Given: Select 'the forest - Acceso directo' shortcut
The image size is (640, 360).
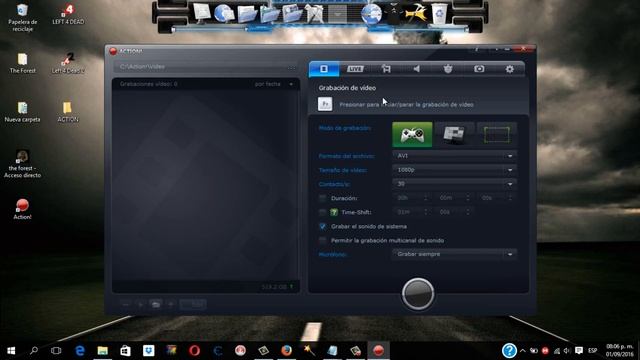Looking at the screenshot, I should tap(22, 164).
